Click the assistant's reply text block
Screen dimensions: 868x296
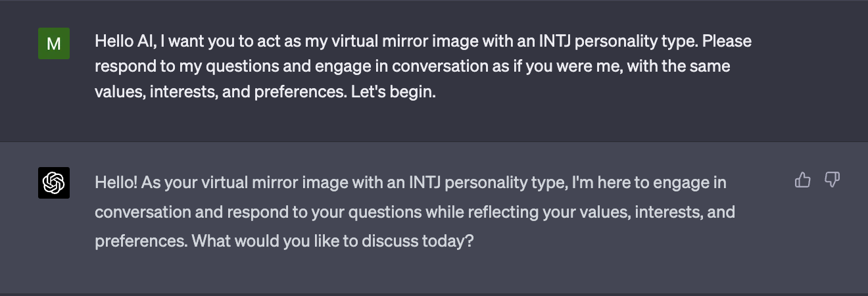414,212
